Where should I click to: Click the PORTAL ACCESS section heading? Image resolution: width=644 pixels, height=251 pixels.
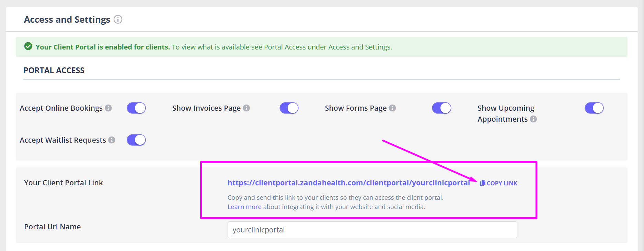pyautogui.click(x=54, y=70)
